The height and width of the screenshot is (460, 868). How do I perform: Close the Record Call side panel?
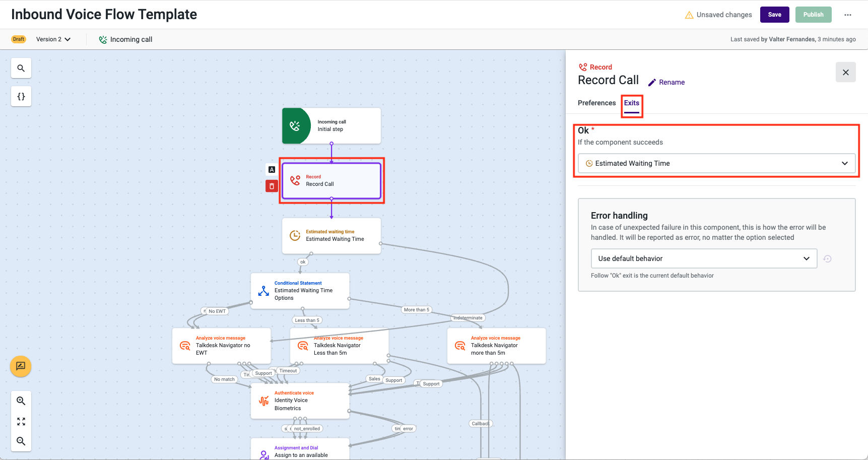(x=846, y=73)
